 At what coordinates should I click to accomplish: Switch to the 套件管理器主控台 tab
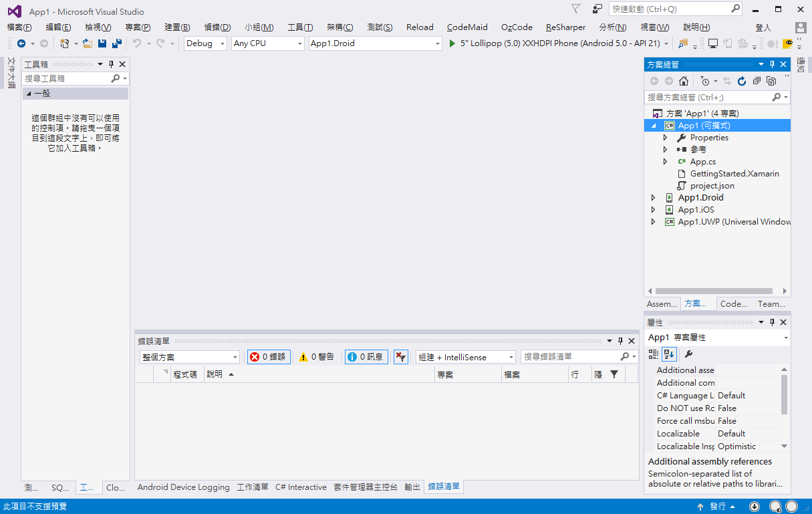tap(366, 487)
